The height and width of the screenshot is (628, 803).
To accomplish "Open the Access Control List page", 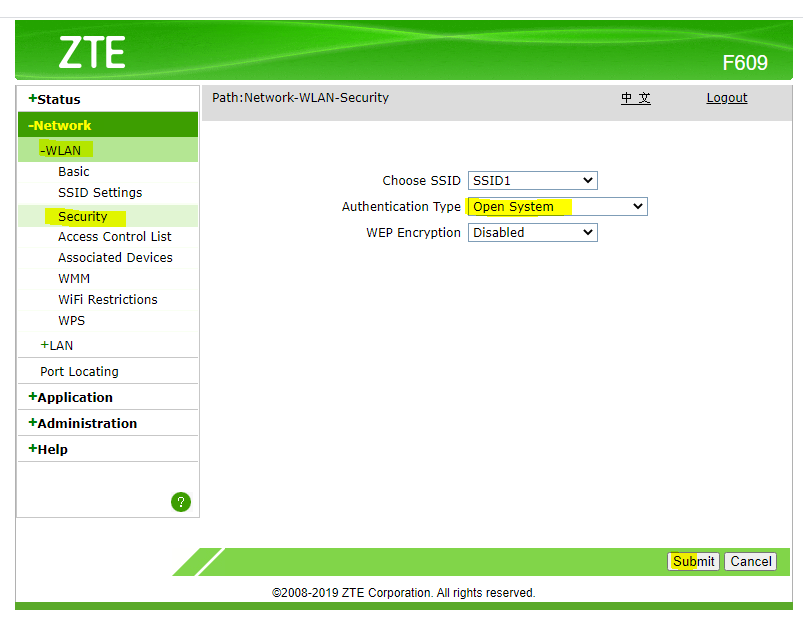I will (115, 237).
